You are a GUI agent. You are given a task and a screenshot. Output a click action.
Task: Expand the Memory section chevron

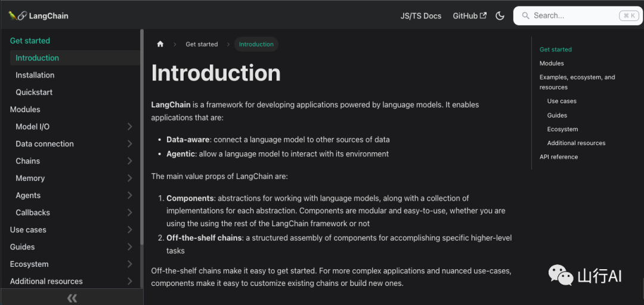pyautogui.click(x=129, y=178)
